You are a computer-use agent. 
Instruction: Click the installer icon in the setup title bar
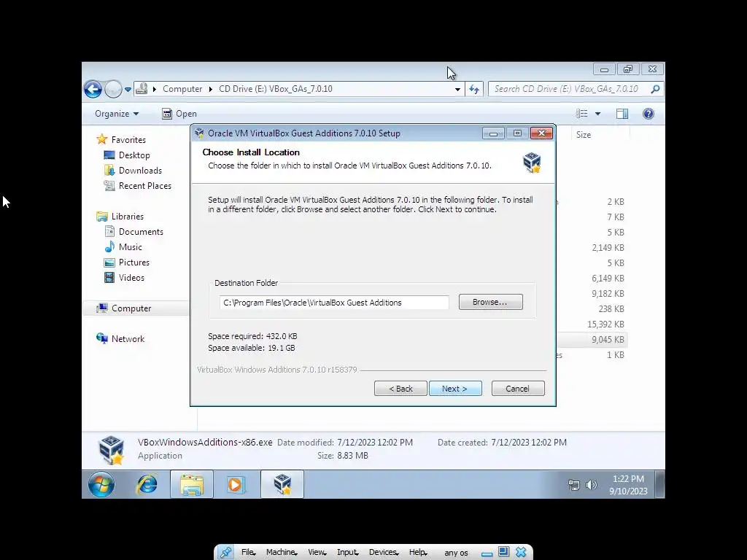point(200,133)
